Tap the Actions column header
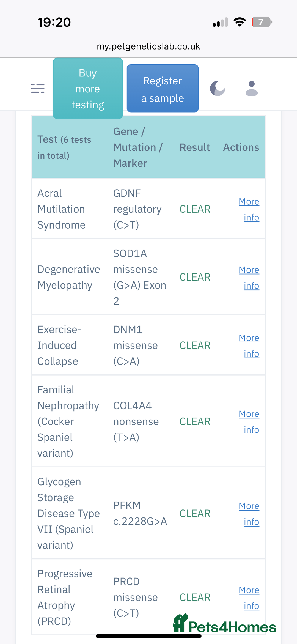Screen dimensions: 297x644 click(241, 147)
